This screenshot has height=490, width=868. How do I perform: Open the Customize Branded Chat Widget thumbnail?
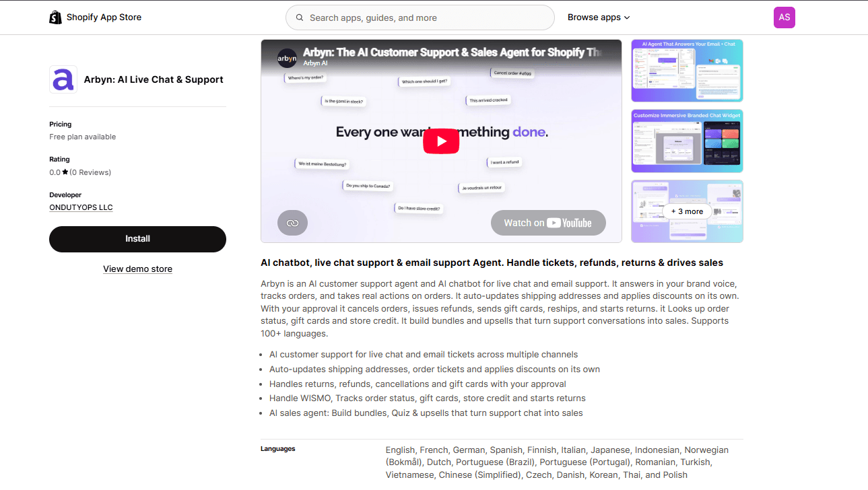tap(687, 141)
